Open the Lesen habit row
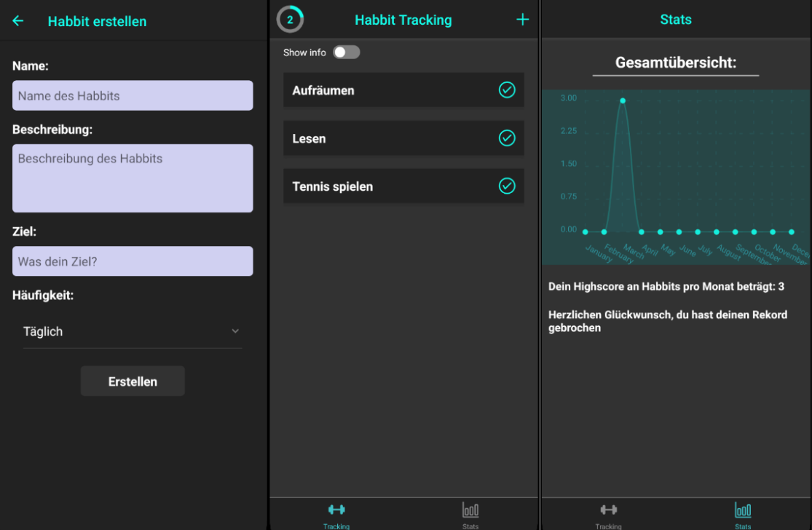The image size is (812, 530). click(x=403, y=138)
